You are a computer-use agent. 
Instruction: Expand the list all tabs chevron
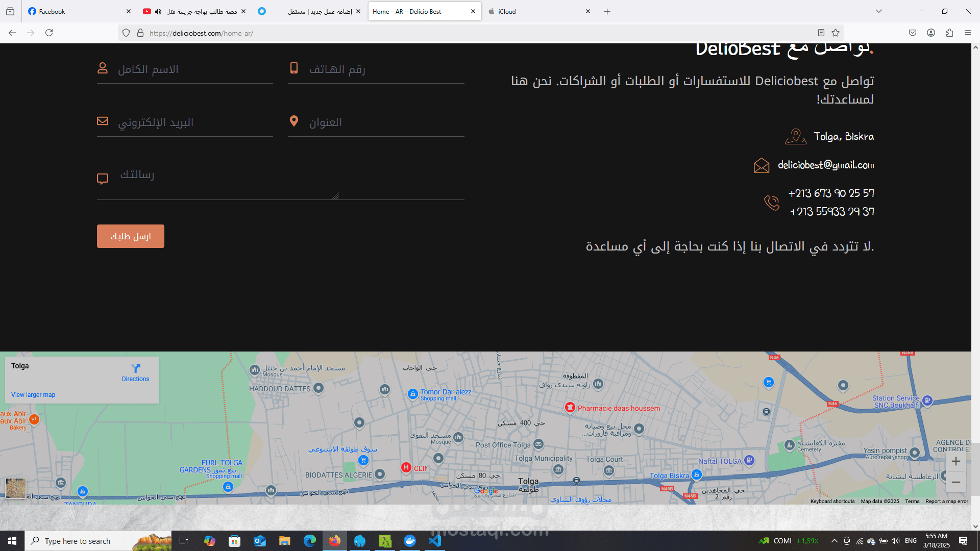879,11
